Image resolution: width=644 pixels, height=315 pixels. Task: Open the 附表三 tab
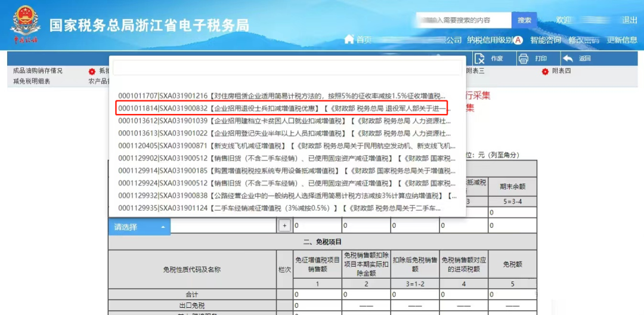click(475, 71)
